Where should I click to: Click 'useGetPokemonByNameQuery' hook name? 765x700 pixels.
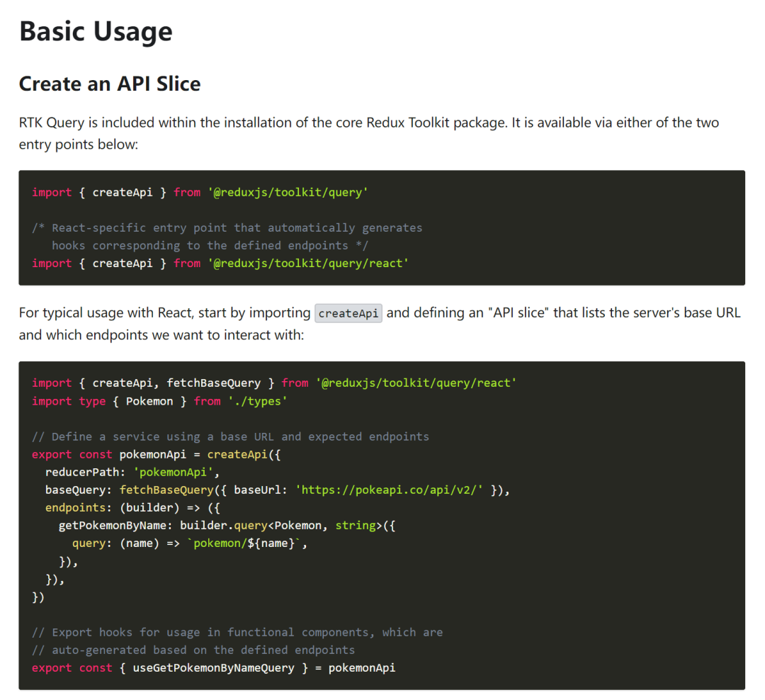[214, 668]
